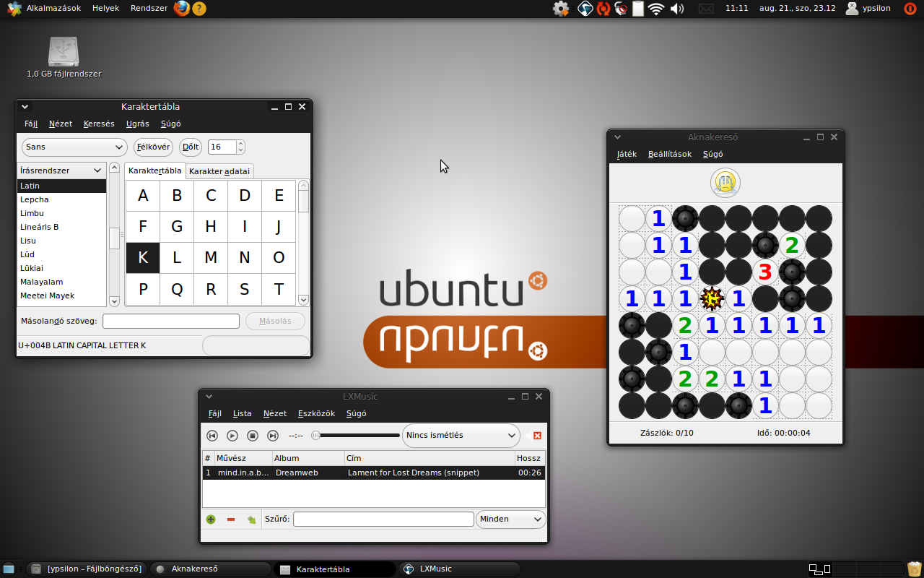
Task: Click the Szűrő filter input in LXMusic
Action: (383, 519)
